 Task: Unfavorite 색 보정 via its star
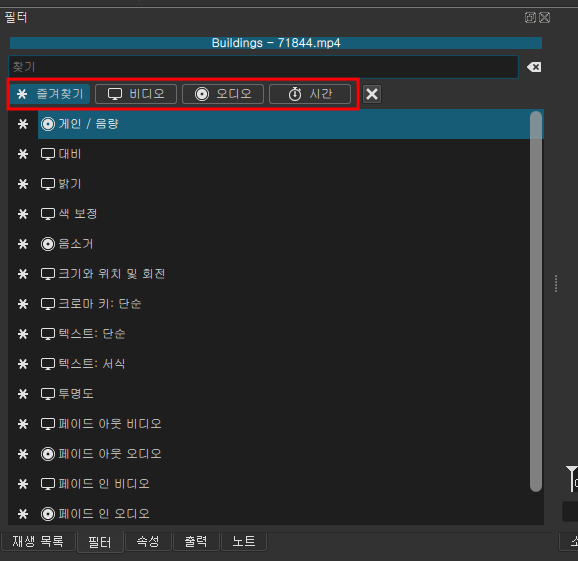[x=23, y=214]
